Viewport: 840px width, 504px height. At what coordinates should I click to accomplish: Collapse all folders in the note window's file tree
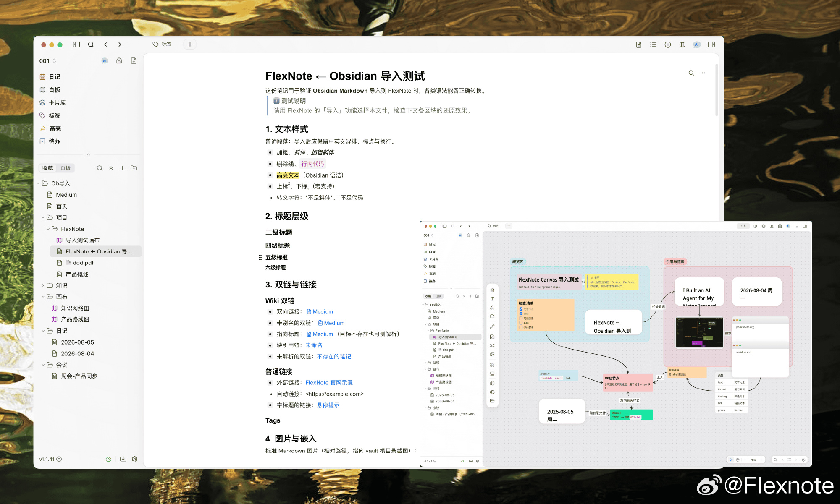tap(111, 168)
